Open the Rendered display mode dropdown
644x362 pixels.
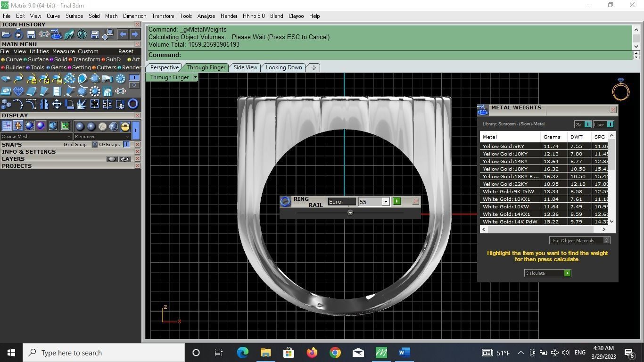[x=102, y=136]
